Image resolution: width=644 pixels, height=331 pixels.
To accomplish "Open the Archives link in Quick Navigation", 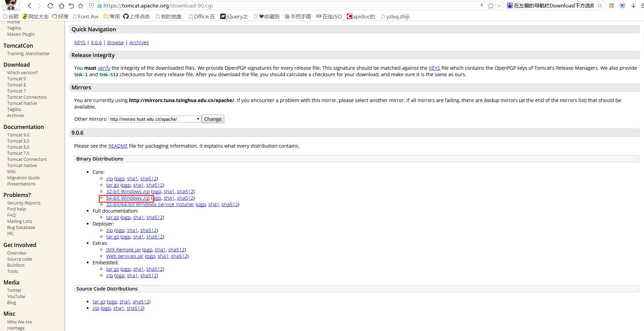I will pos(139,43).
